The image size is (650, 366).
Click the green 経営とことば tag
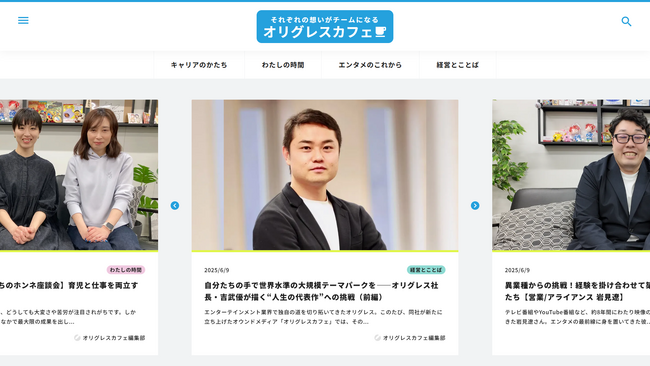(426, 270)
